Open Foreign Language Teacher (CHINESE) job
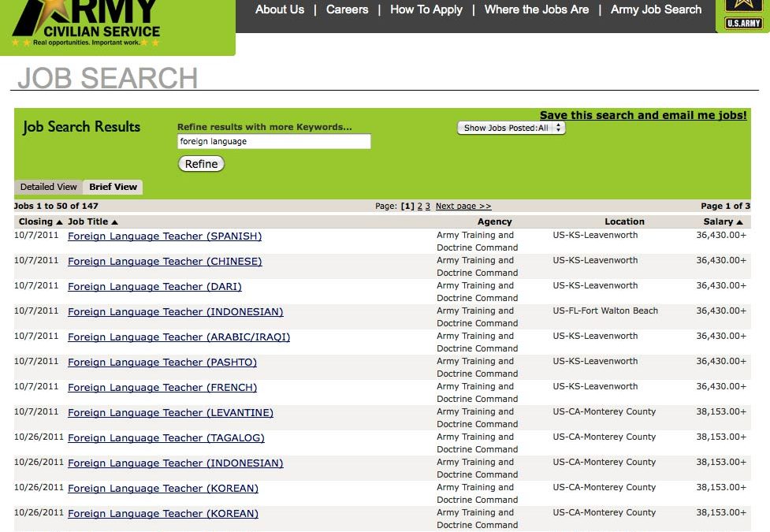 165,262
